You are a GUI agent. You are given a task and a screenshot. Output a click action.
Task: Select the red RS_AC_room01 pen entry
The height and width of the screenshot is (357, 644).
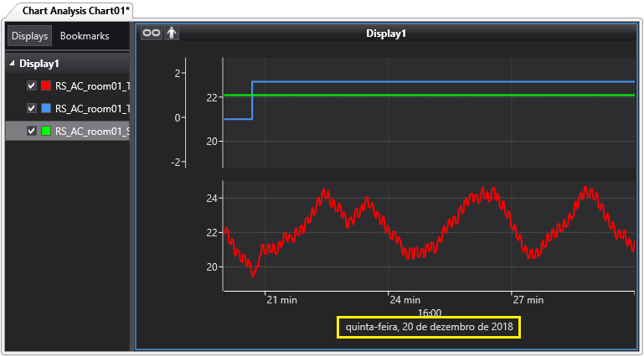(x=91, y=85)
